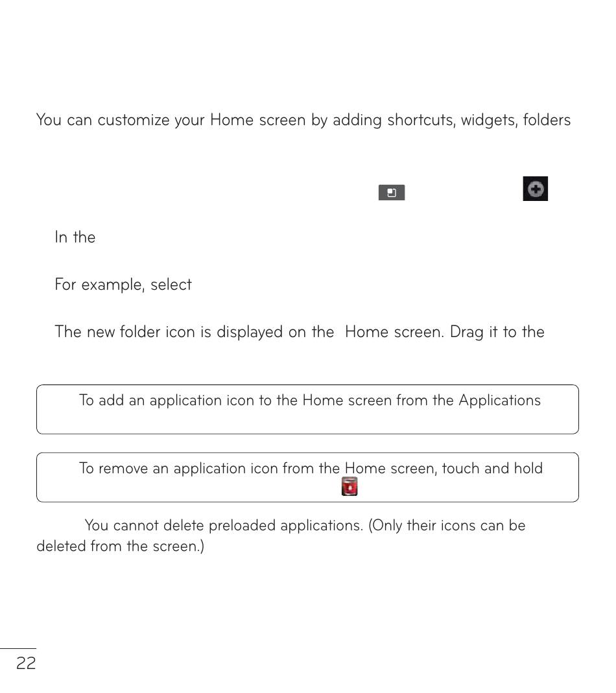Tap the plus add icon
The width and height of the screenshot is (616, 693).
[536, 189]
